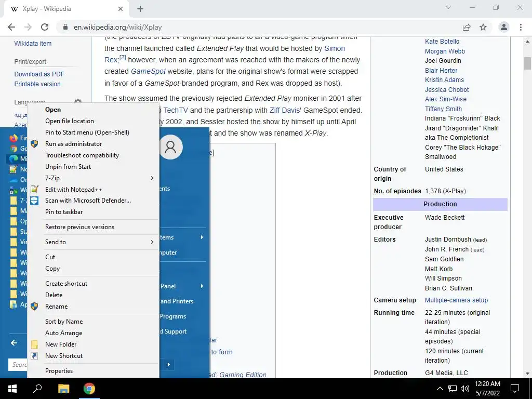Open Google Chrome icon in Start menu list
This screenshot has height=399, width=532.
click(x=14, y=148)
